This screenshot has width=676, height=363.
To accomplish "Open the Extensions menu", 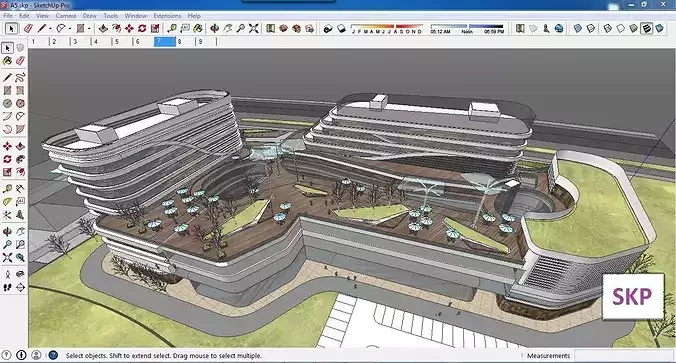I will [x=167, y=16].
